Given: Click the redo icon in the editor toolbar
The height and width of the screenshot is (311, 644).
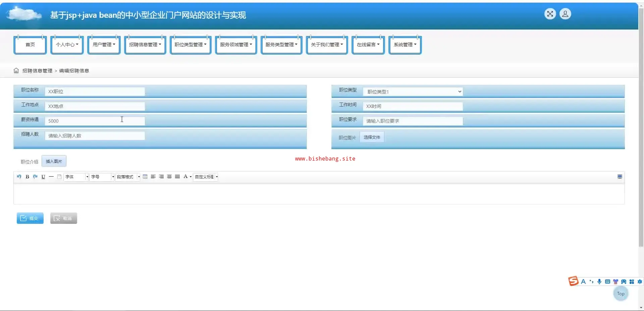Looking at the screenshot, I should pos(35,177).
